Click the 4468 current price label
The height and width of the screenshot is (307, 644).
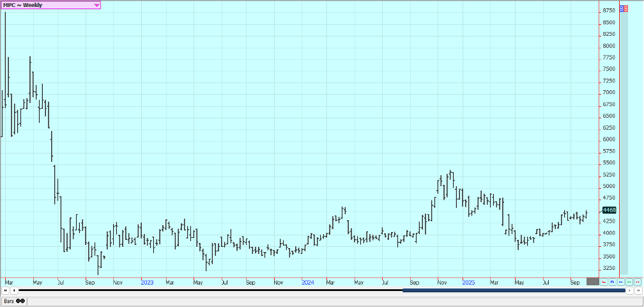pos(609,210)
